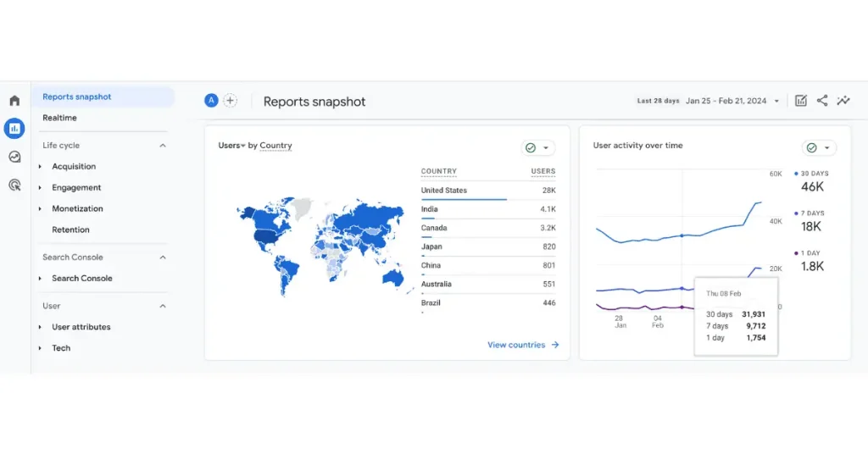
Task: Open Monetization reports
Action: click(77, 208)
